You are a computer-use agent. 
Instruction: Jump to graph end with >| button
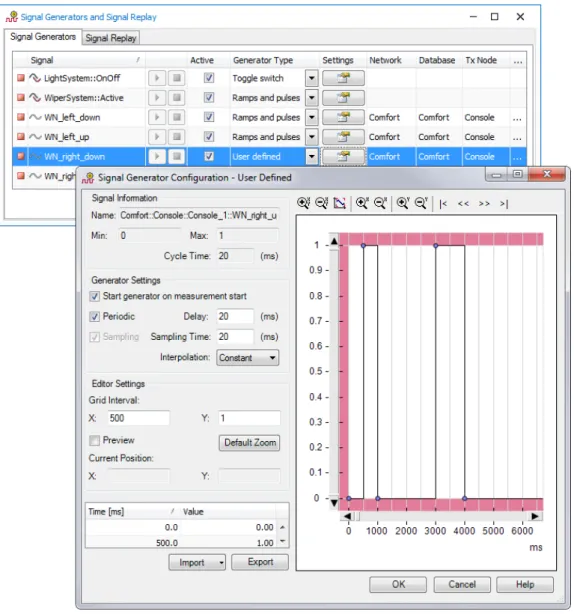pyautogui.click(x=504, y=204)
